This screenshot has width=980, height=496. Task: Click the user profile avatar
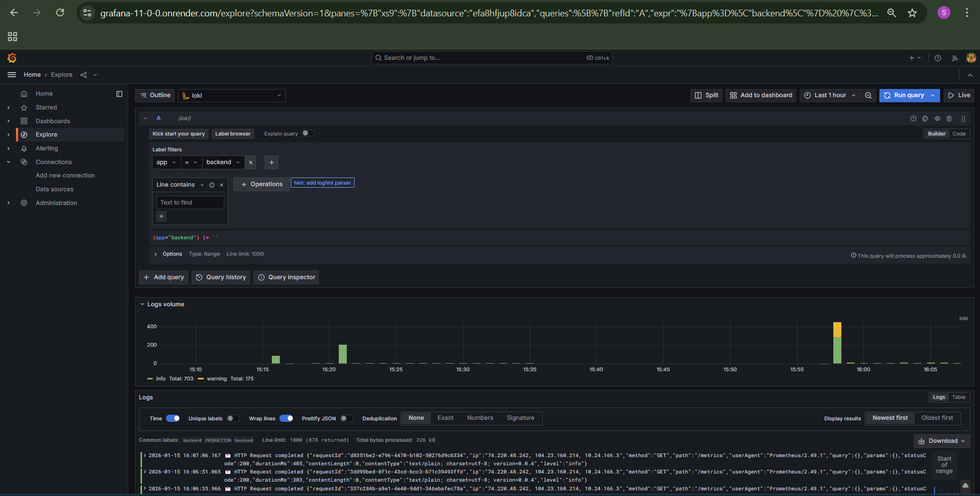click(x=971, y=58)
